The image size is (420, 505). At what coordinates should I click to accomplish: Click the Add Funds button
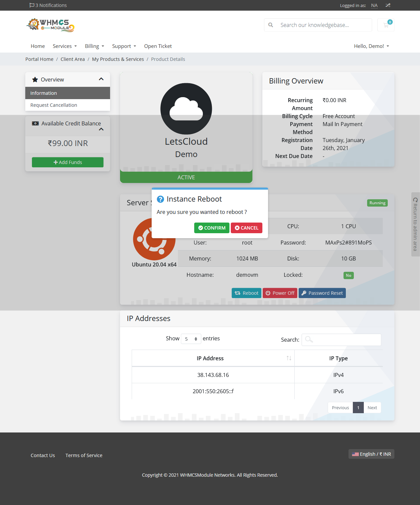click(68, 162)
